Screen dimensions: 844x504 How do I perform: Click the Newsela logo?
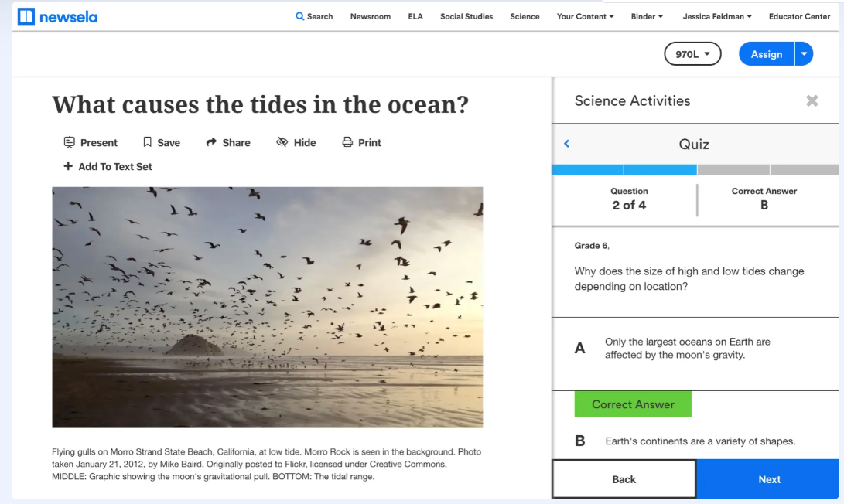coord(57,15)
